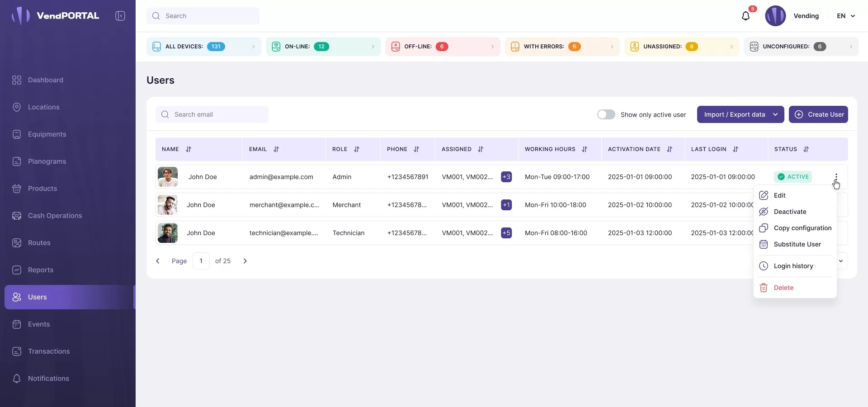This screenshot has width=868, height=407.
Task: Choose Login history in the context menu
Action: pyautogui.click(x=793, y=266)
